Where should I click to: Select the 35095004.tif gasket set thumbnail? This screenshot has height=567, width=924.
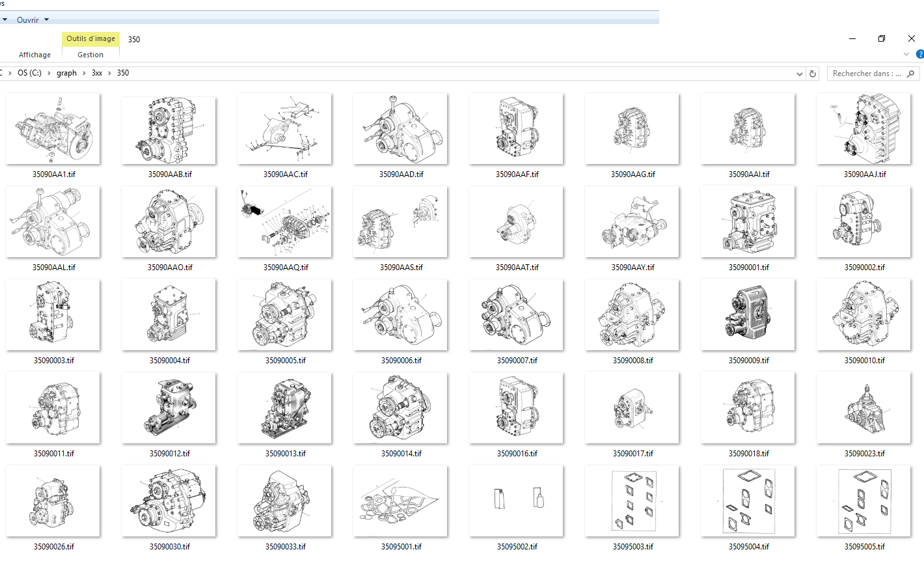point(748,501)
